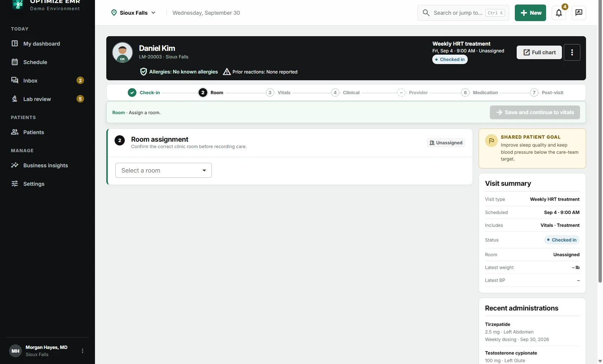Viewport: 603px width, 364px height.
Task: Click the Check-in completed checkmark icon
Action: [x=132, y=93]
